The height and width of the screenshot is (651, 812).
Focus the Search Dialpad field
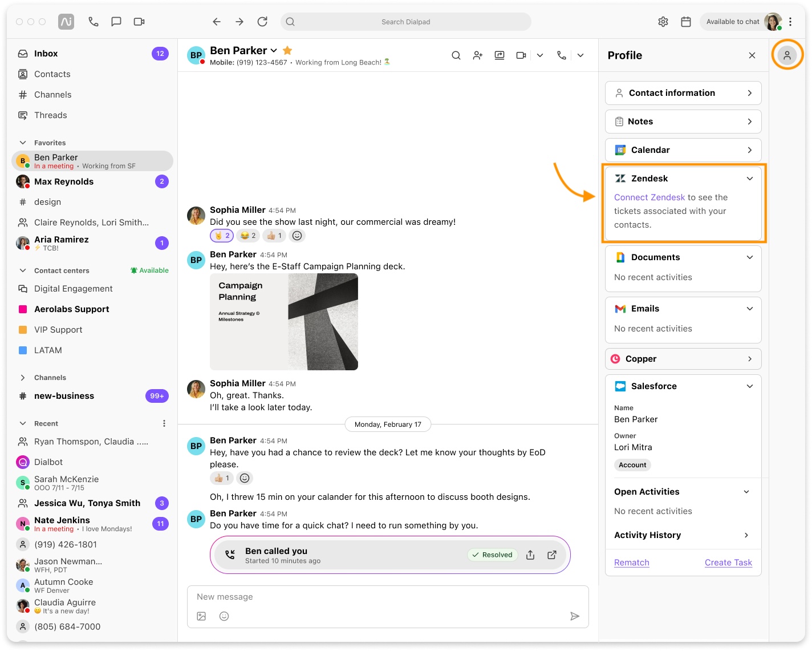(406, 22)
